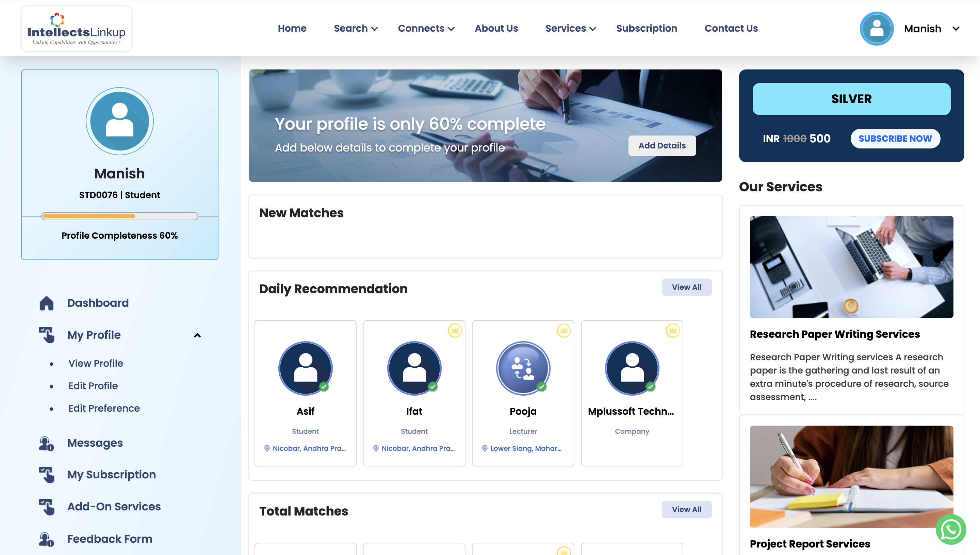This screenshot has width=980, height=555.
Task: Click Research Paper Writing Services title
Action: click(834, 334)
